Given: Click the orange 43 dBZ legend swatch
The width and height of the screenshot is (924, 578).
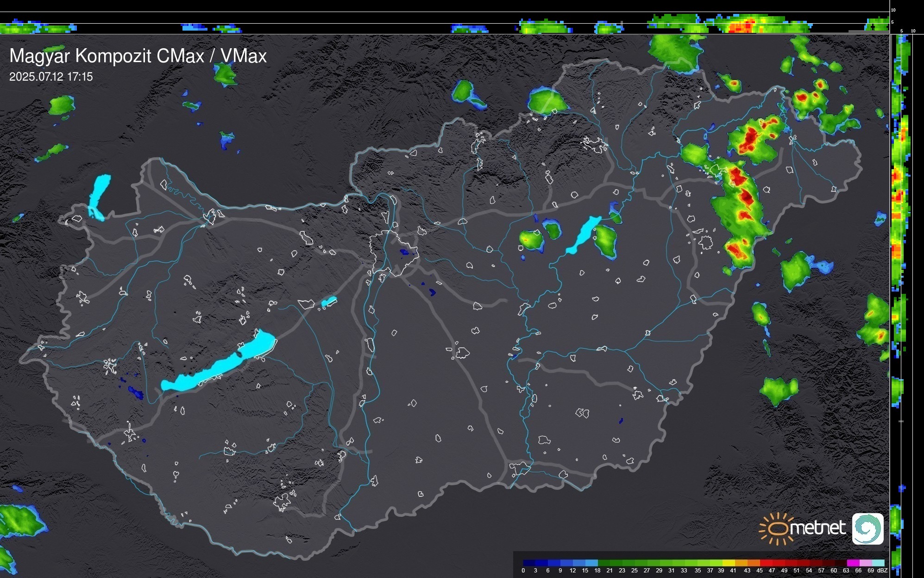Looking at the screenshot, I should click(753, 563).
